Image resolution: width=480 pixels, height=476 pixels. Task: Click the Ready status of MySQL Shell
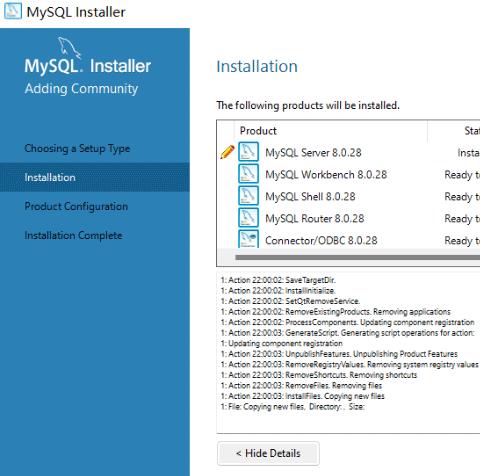[x=462, y=197]
